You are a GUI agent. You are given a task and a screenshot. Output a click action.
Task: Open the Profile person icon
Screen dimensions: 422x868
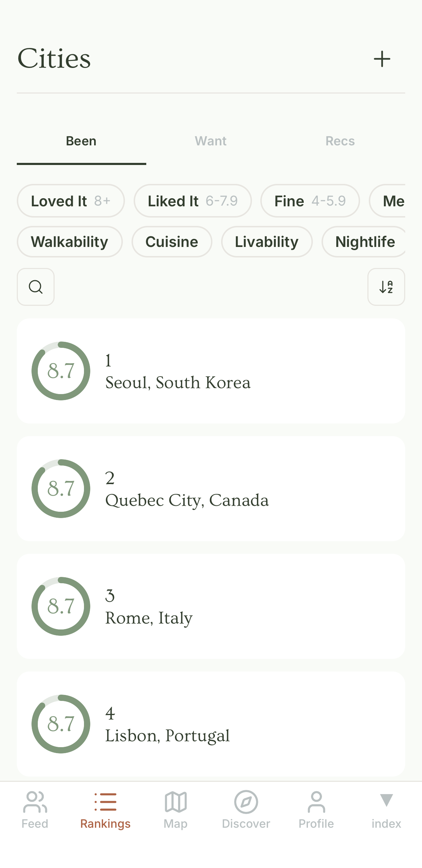click(316, 802)
